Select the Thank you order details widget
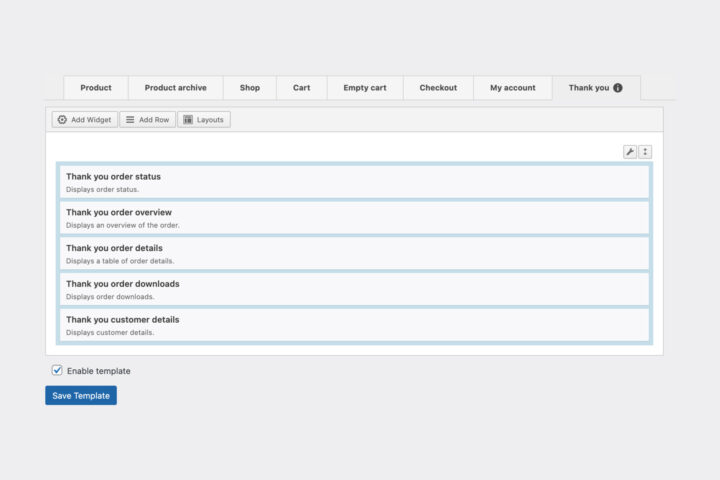 click(x=353, y=254)
